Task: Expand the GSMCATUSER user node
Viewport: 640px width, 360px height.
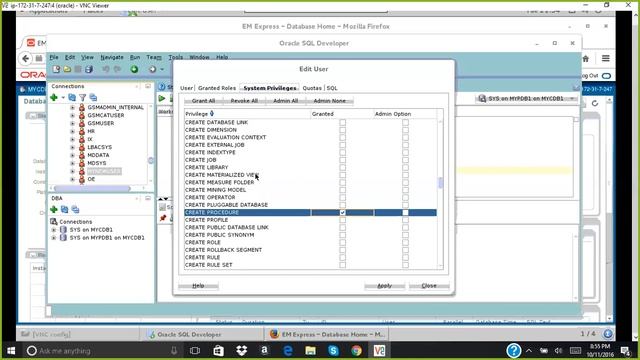Action: click(x=73, y=116)
